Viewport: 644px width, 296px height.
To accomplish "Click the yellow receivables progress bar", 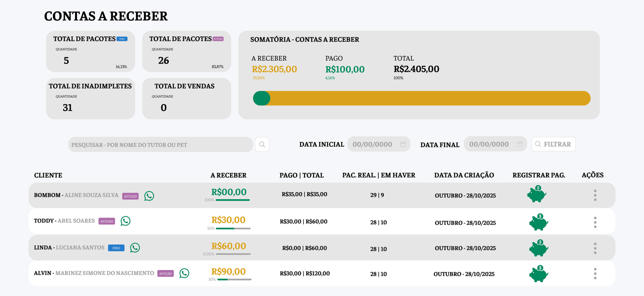I will (429, 99).
